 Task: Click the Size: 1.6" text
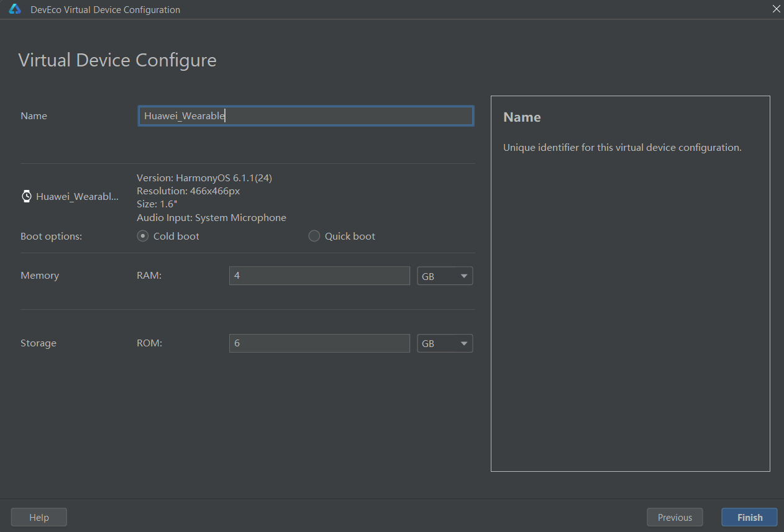point(157,204)
